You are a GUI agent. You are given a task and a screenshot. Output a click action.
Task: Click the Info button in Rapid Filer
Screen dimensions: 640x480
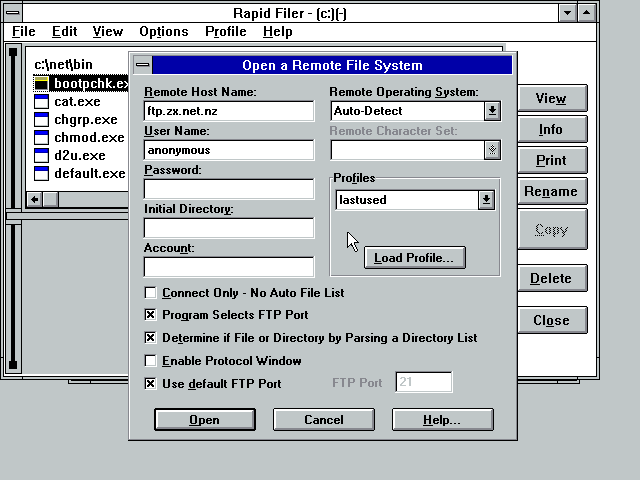[552, 129]
